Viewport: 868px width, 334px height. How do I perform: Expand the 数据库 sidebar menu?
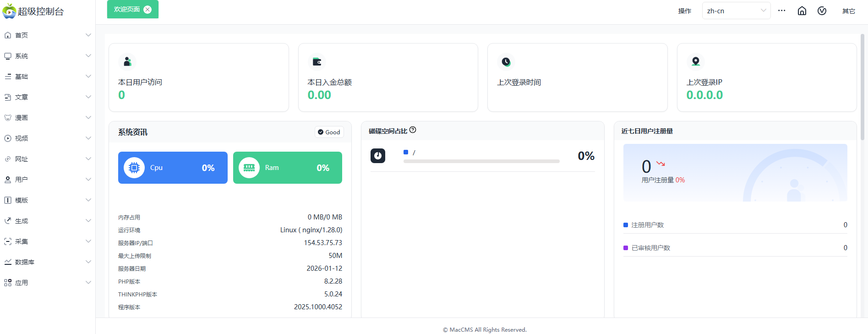[48, 262]
